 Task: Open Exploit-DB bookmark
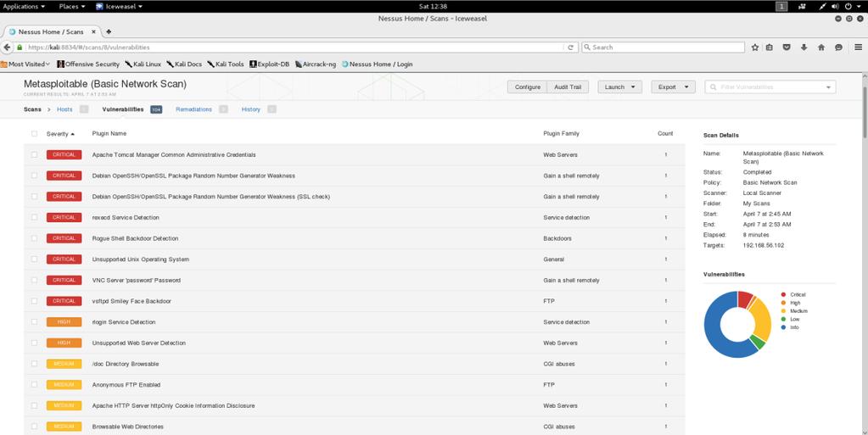(x=270, y=64)
